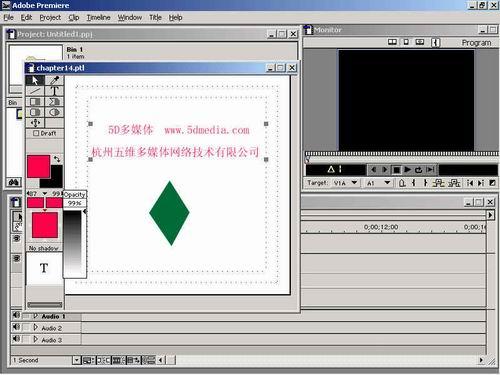
Task: Enable the Draft checkbox
Action: pyautogui.click(x=36, y=133)
